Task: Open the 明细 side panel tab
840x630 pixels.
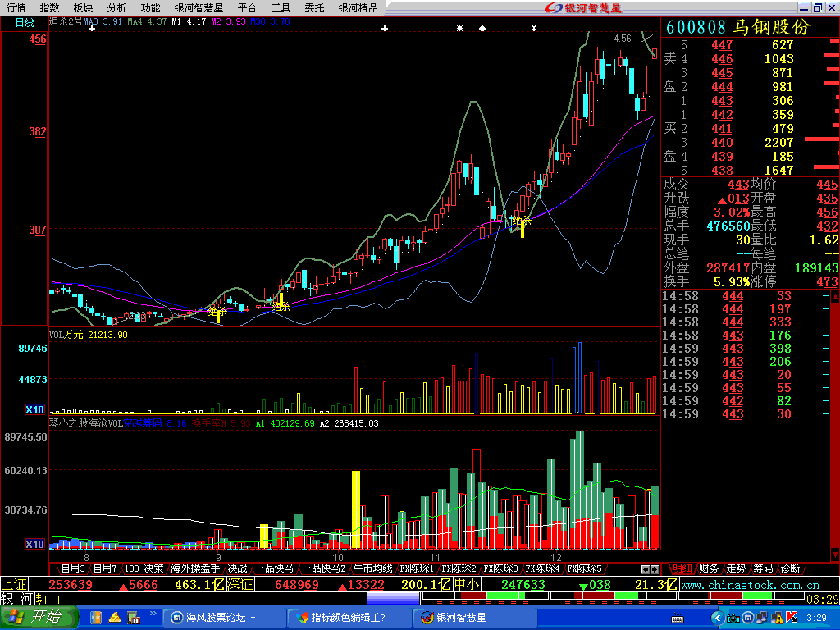Action: click(x=682, y=568)
